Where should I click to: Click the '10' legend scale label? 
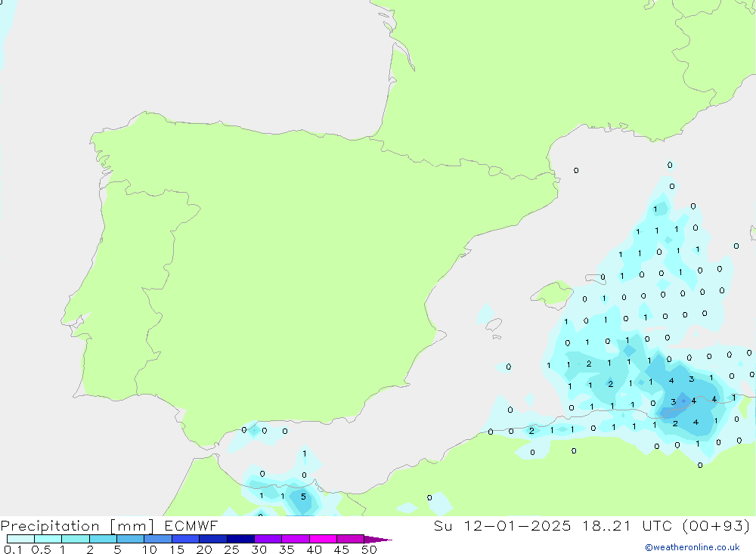coord(150,549)
